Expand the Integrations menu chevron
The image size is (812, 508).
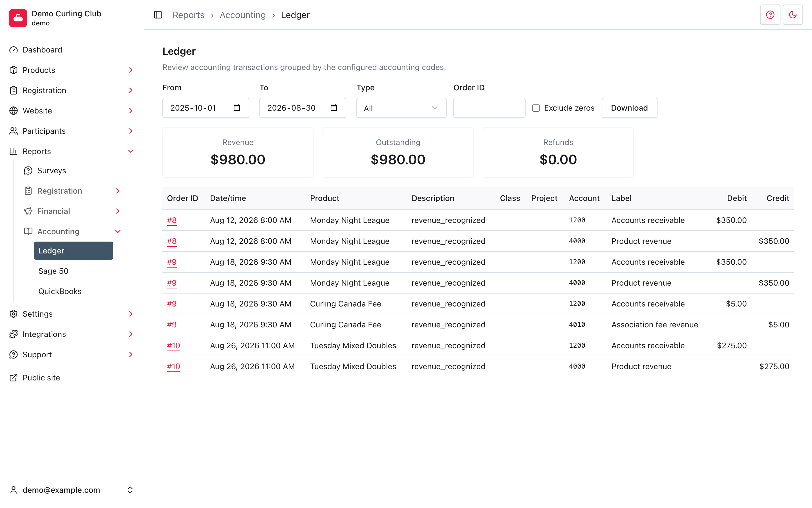coord(131,334)
